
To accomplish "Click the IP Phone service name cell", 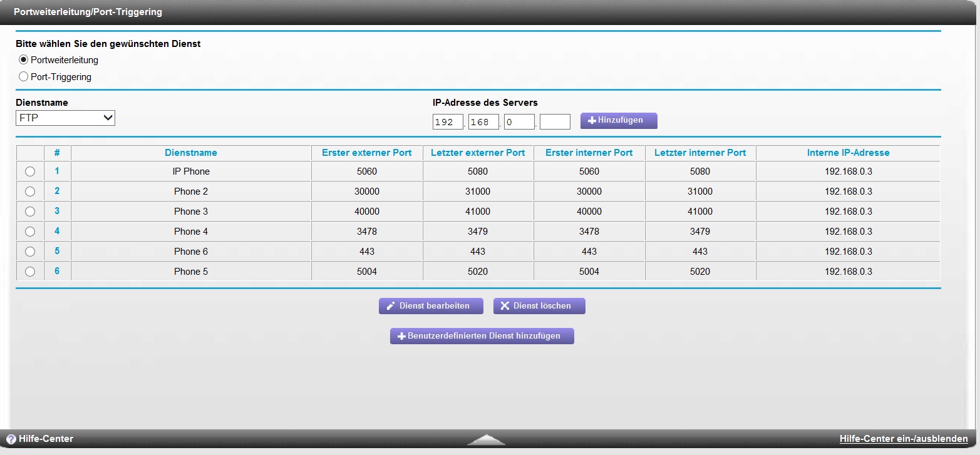I will [x=191, y=171].
